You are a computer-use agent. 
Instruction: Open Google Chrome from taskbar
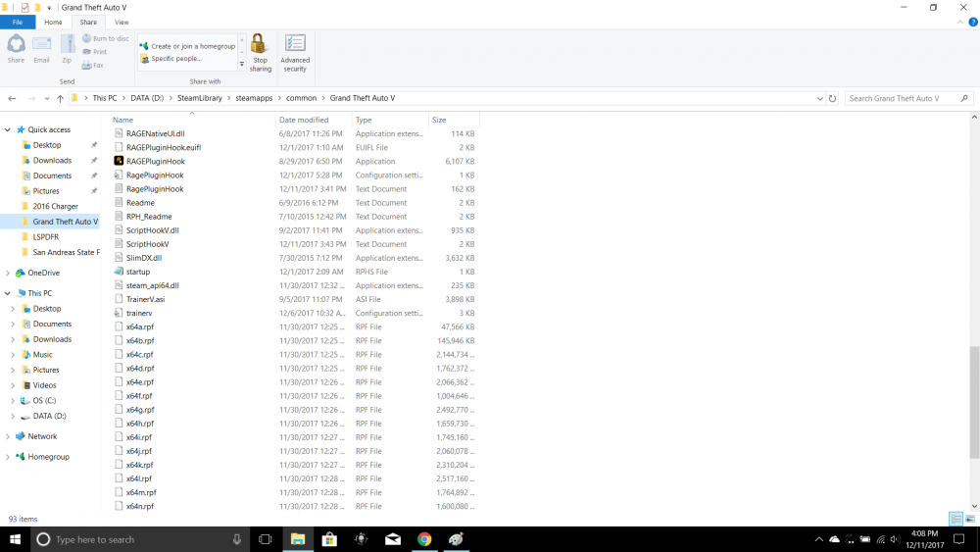pos(424,539)
